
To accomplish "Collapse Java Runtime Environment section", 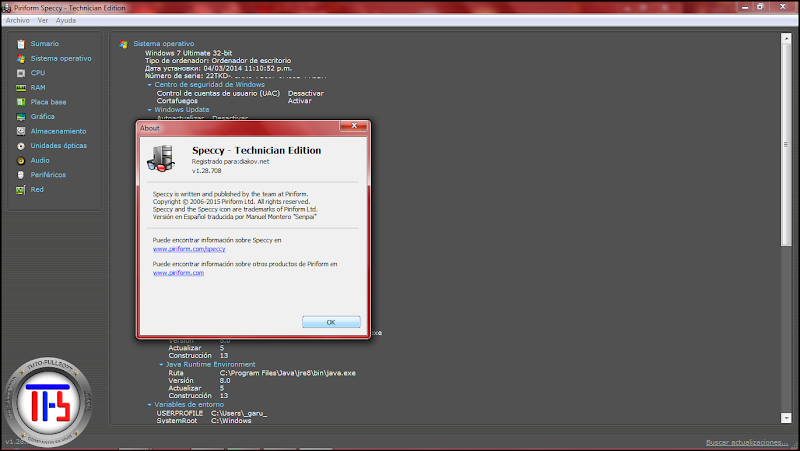I will coord(161,365).
